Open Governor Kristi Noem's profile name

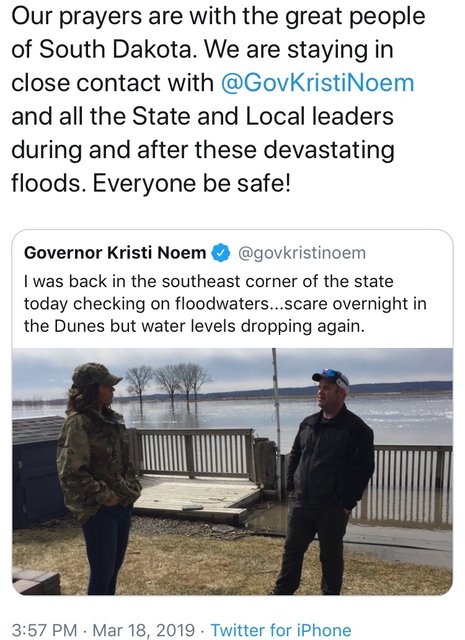tap(115, 253)
